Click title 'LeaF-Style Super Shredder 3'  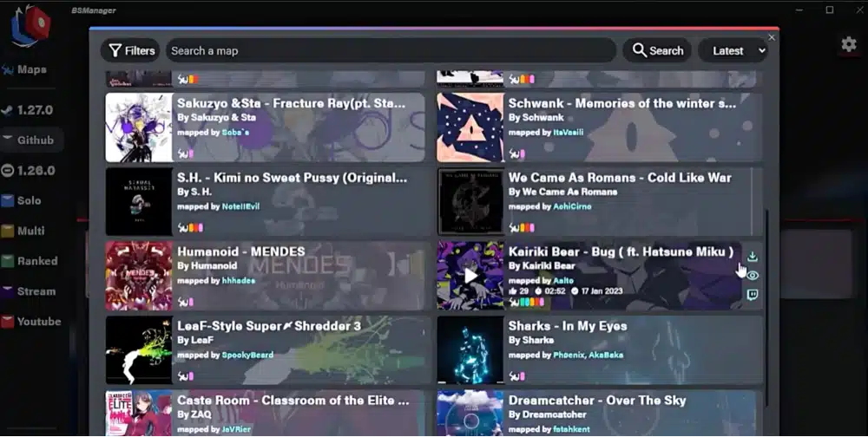coord(269,326)
